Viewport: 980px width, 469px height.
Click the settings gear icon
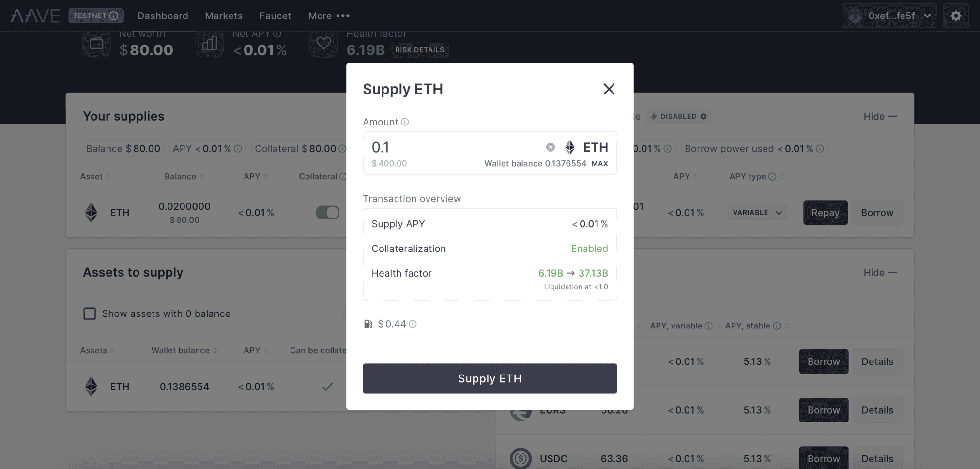[x=955, y=16]
